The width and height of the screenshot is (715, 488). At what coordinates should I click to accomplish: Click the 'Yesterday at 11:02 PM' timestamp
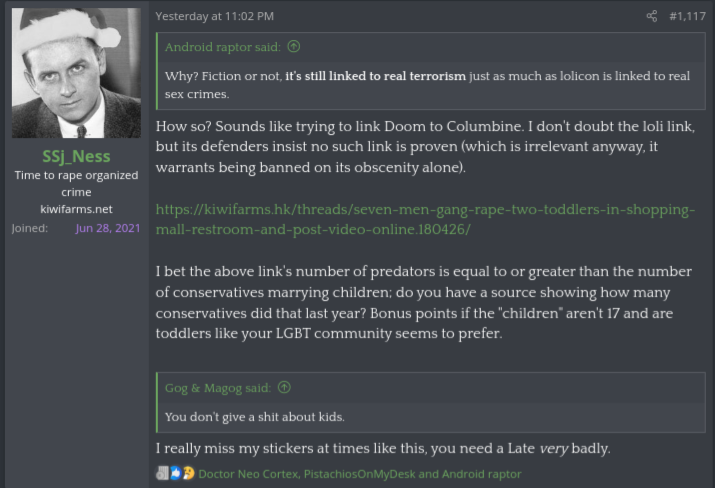pyautogui.click(x=215, y=16)
